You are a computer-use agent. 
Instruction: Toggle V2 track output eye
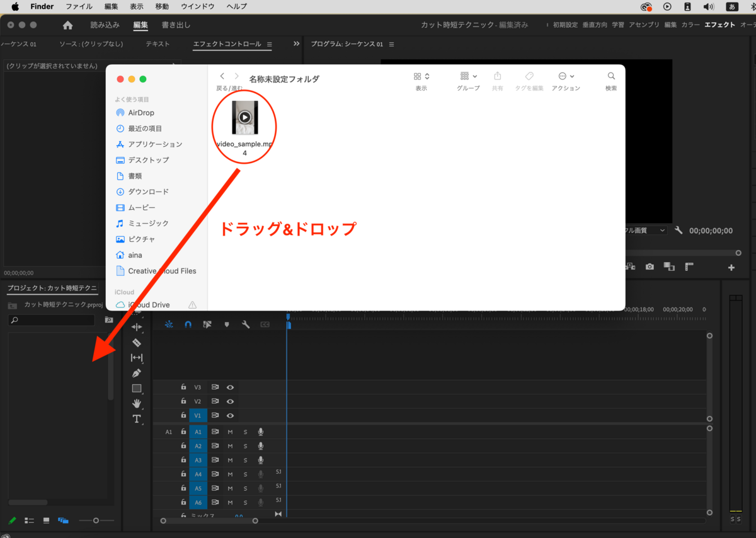coord(230,401)
